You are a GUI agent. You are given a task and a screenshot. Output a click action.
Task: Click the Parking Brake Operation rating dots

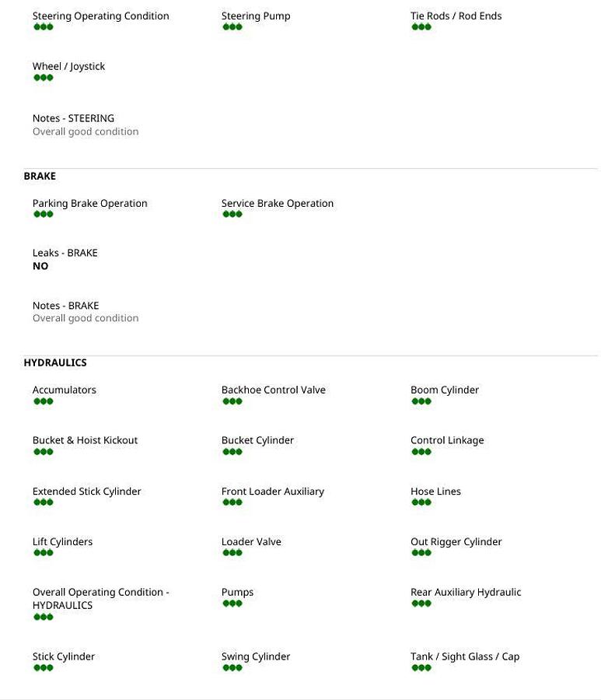click(43, 215)
